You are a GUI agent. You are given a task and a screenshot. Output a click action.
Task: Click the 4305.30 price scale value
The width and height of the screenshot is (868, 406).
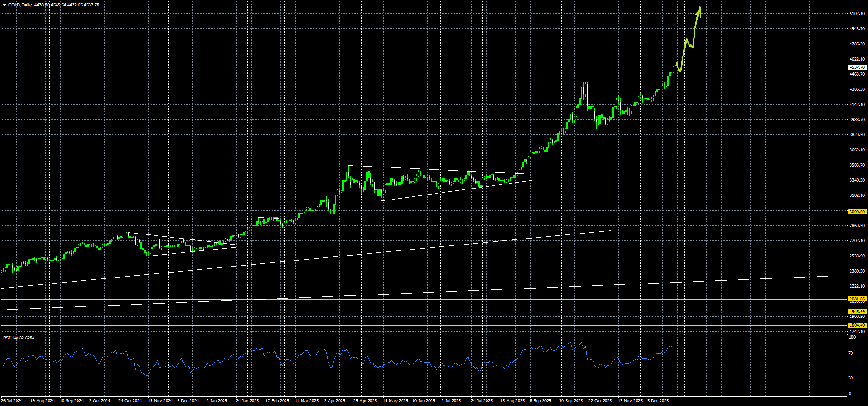click(857, 89)
